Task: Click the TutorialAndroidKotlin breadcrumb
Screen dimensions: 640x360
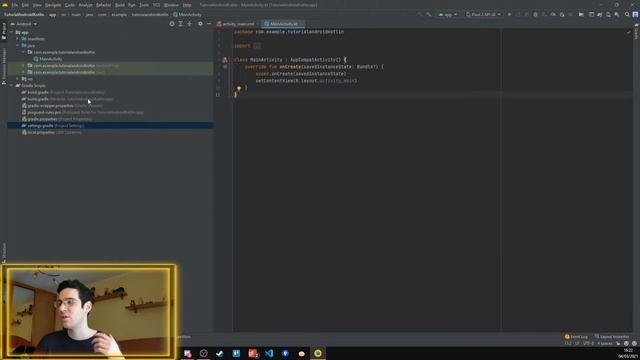Action: point(24,14)
